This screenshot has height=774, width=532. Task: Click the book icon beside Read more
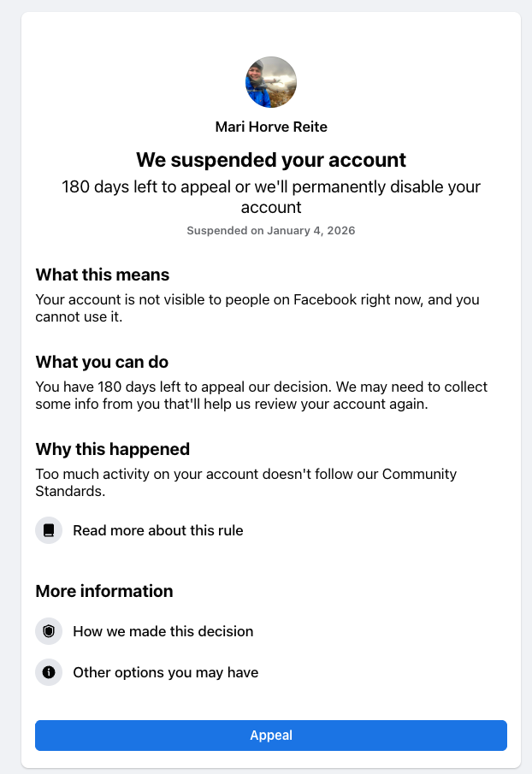click(x=49, y=530)
